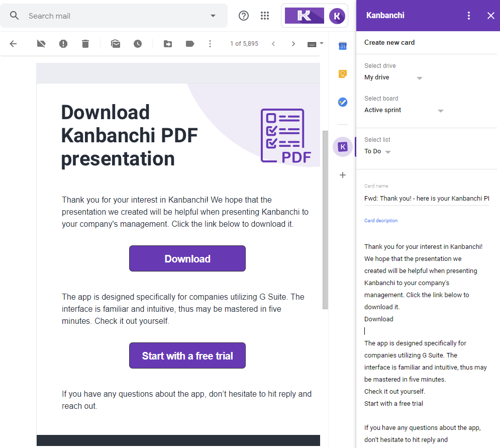Open Kanbanchi panel three-dot menu
The height and width of the screenshot is (448, 500).
pos(469,15)
